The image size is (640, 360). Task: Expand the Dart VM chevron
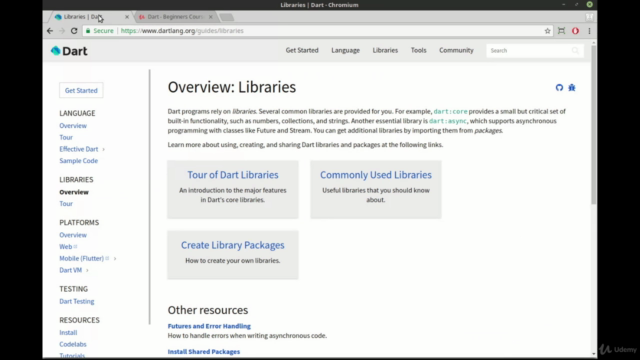click(x=87, y=270)
